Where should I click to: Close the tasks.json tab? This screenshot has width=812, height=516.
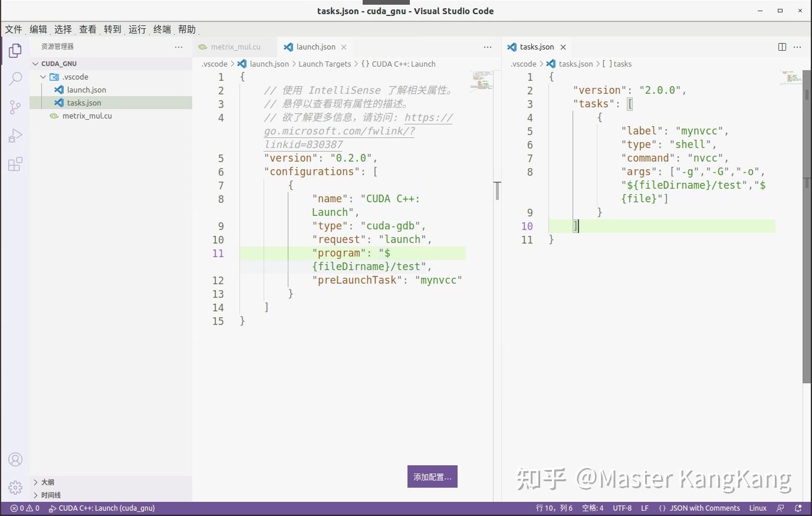pos(563,47)
